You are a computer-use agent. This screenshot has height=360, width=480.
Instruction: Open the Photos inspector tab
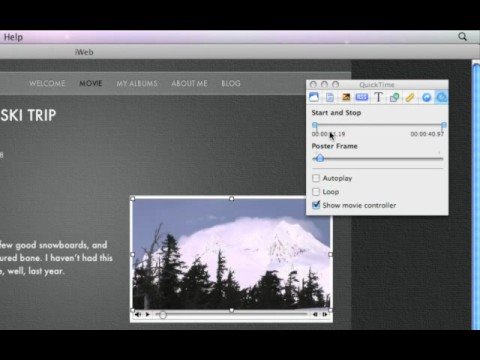[346, 97]
